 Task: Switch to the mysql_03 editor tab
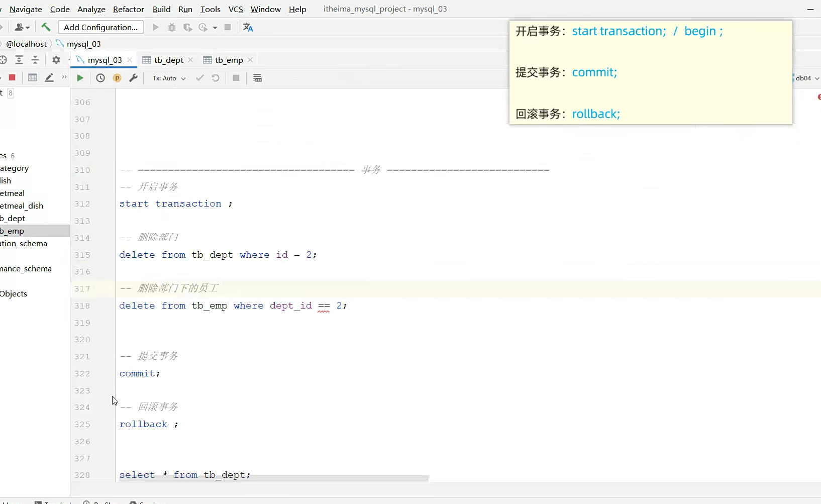[x=105, y=60]
